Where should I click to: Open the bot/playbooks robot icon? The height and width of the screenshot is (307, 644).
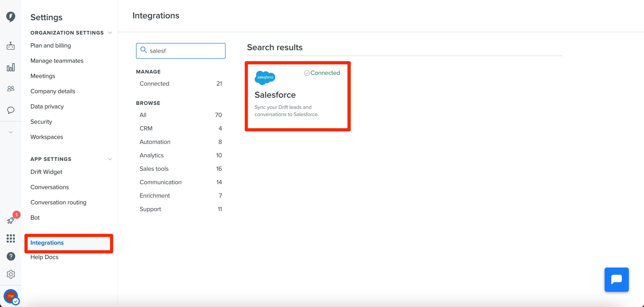(x=11, y=46)
